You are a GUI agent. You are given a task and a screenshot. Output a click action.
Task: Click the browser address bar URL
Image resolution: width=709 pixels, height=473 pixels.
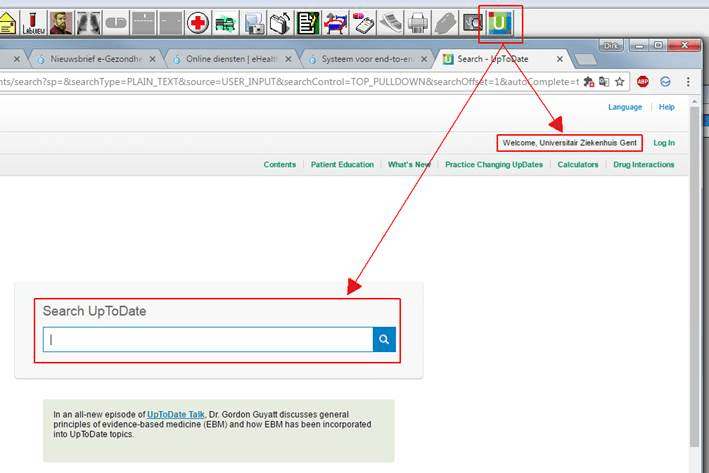point(289,82)
